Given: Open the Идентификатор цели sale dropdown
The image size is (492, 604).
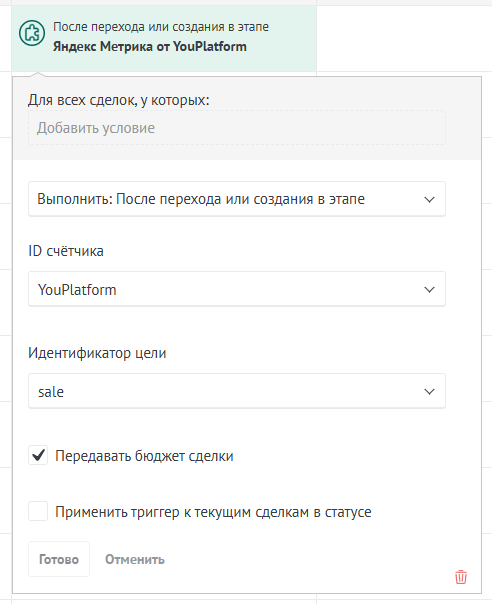Looking at the screenshot, I should [237, 391].
